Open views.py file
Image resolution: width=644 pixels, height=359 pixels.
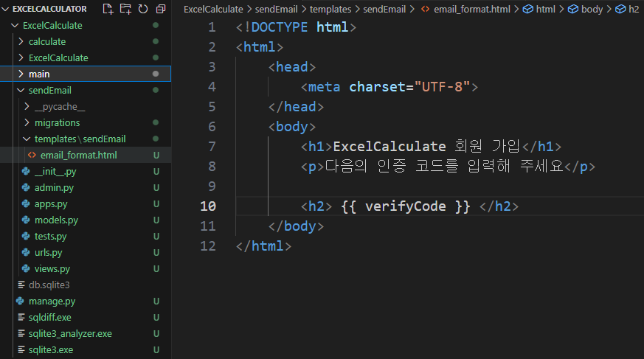pos(52,269)
